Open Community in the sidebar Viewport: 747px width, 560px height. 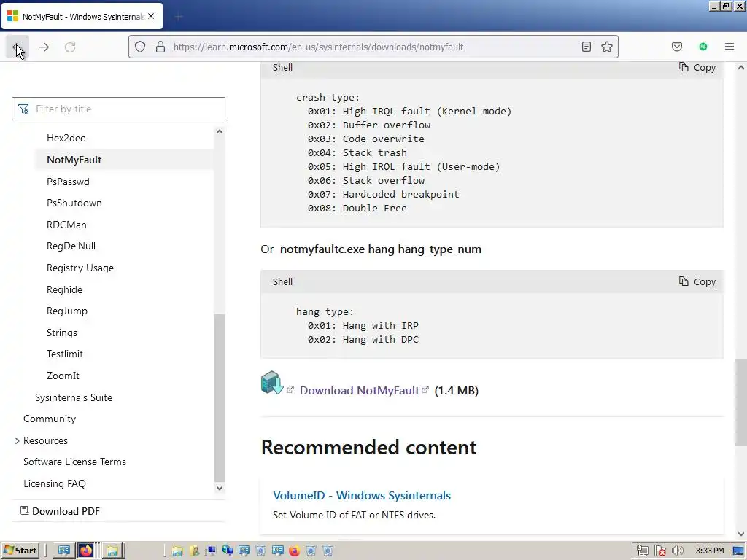point(50,419)
